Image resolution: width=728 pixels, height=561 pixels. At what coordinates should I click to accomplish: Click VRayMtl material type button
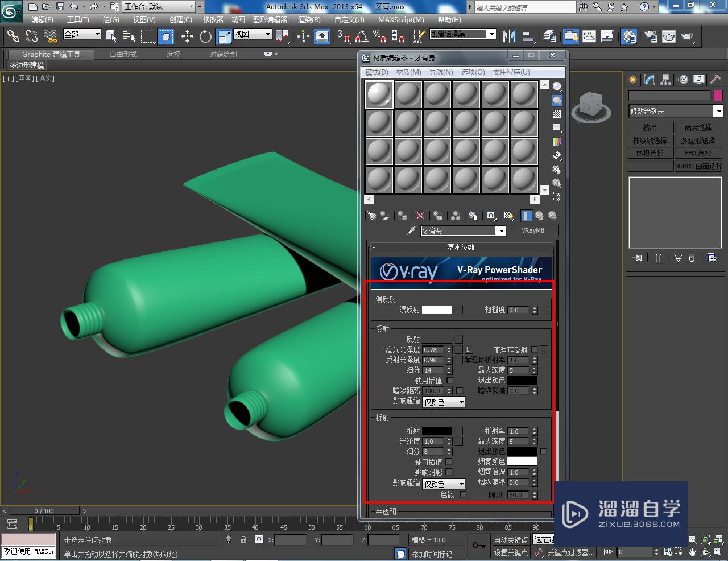click(533, 230)
